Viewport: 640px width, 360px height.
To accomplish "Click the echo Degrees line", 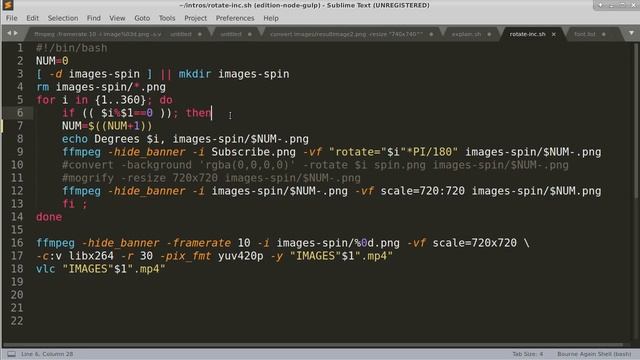I will [x=185, y=139].
